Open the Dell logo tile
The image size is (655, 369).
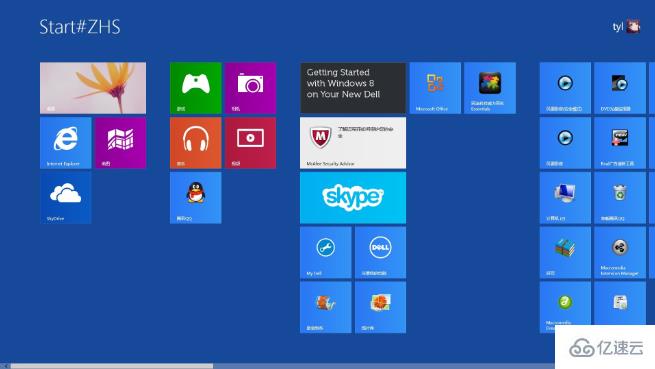coord(380,252)
